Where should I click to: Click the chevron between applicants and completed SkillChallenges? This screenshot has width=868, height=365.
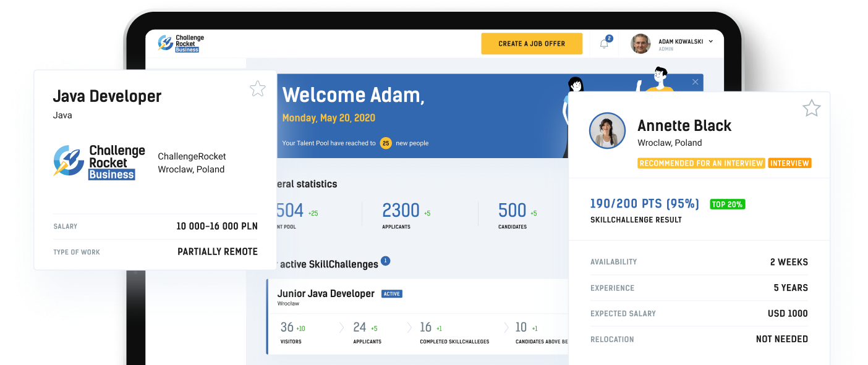click(409, 327)
